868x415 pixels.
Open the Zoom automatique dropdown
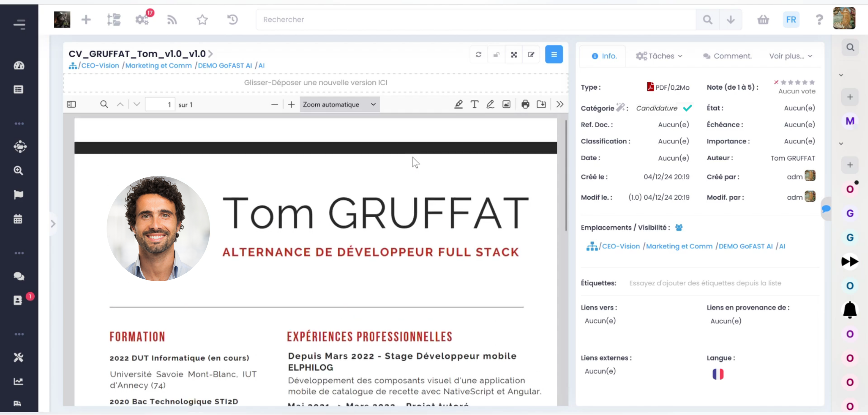339,104
